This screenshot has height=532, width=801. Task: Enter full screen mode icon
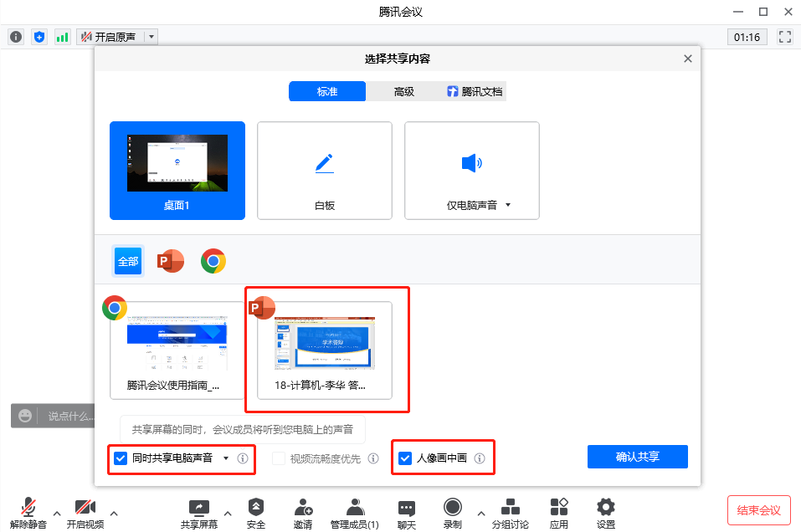coord(784,37)
